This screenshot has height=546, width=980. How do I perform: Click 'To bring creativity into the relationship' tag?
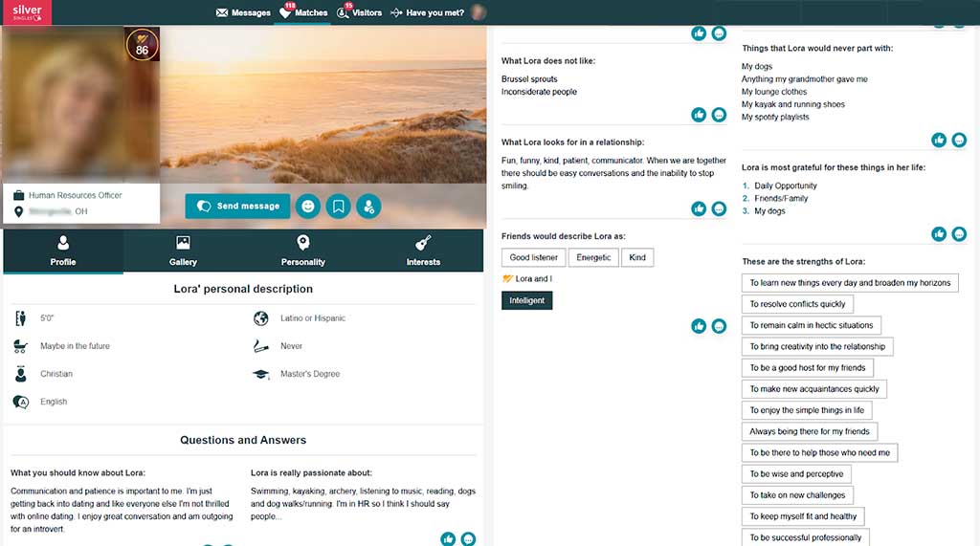click(817, 347)
